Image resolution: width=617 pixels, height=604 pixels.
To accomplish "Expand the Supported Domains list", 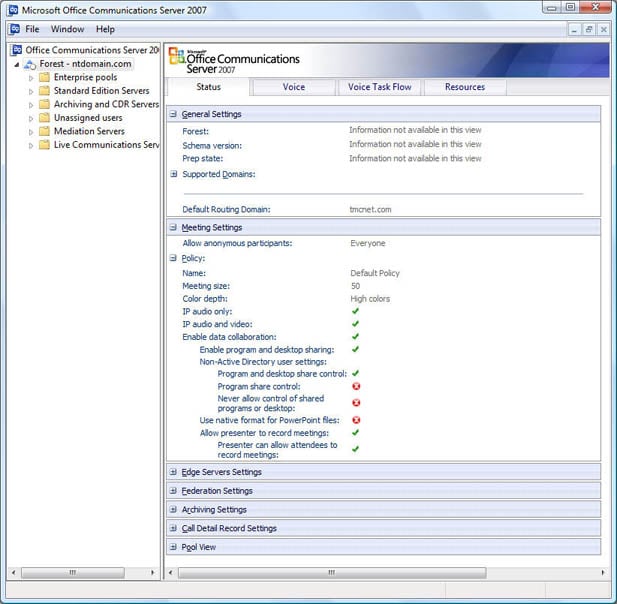I will coord(174,174).
